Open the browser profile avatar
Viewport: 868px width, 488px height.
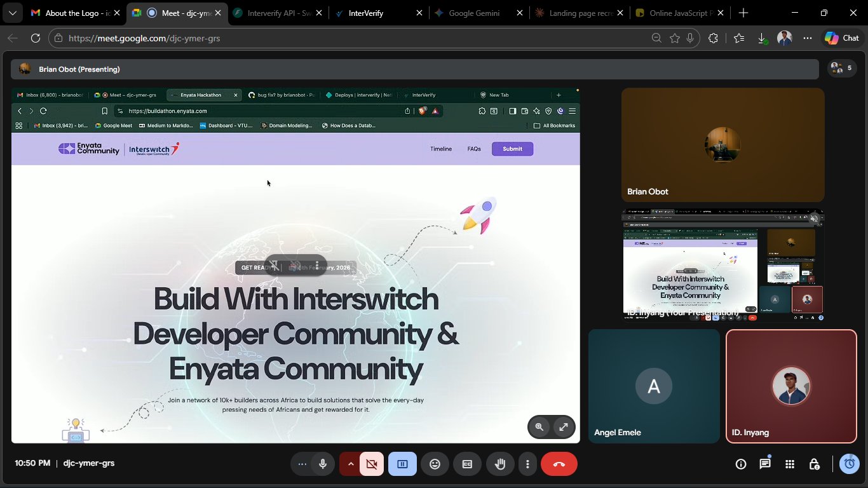click(785, 38)
